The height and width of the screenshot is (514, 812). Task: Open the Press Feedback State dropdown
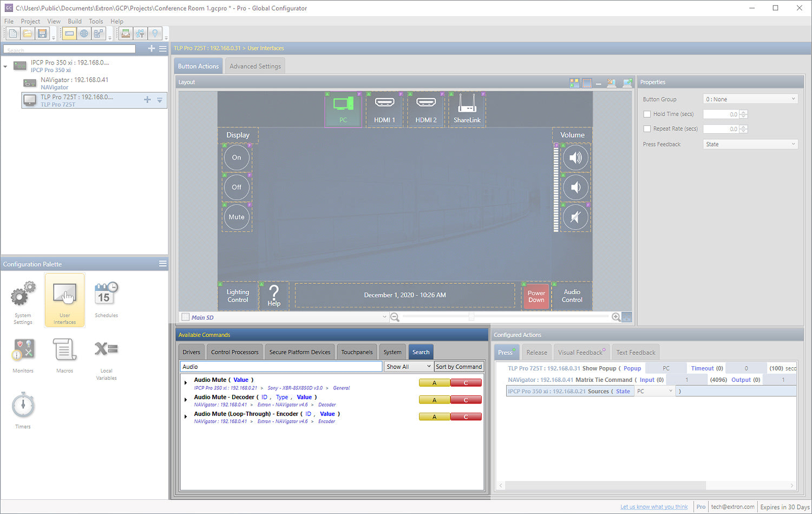[x=750, y=144]
